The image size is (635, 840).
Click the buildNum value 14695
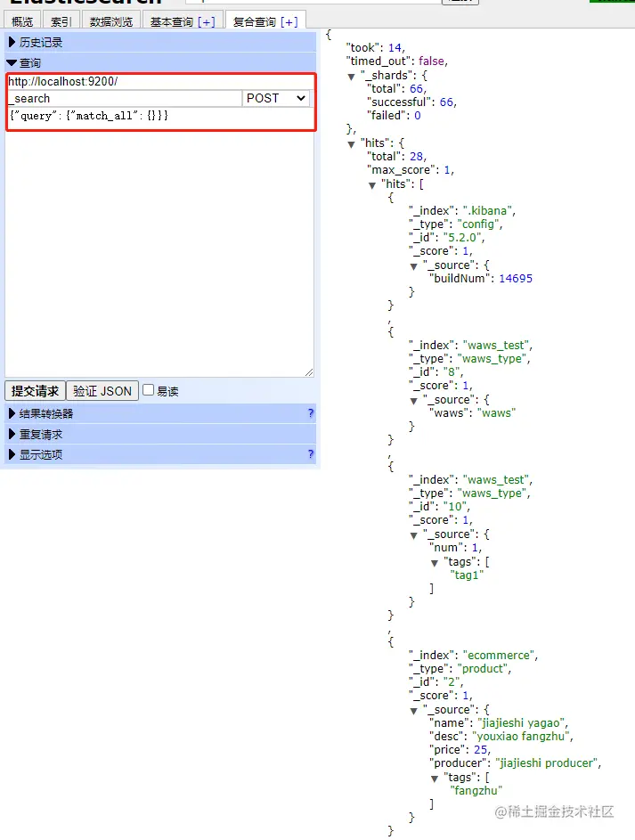(516, 278)
